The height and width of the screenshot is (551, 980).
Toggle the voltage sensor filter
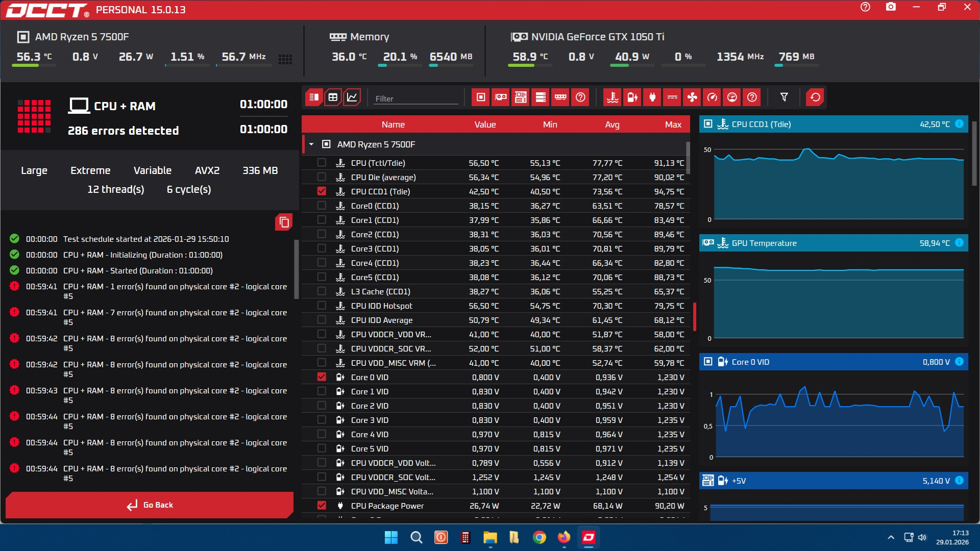pos(632,97)
